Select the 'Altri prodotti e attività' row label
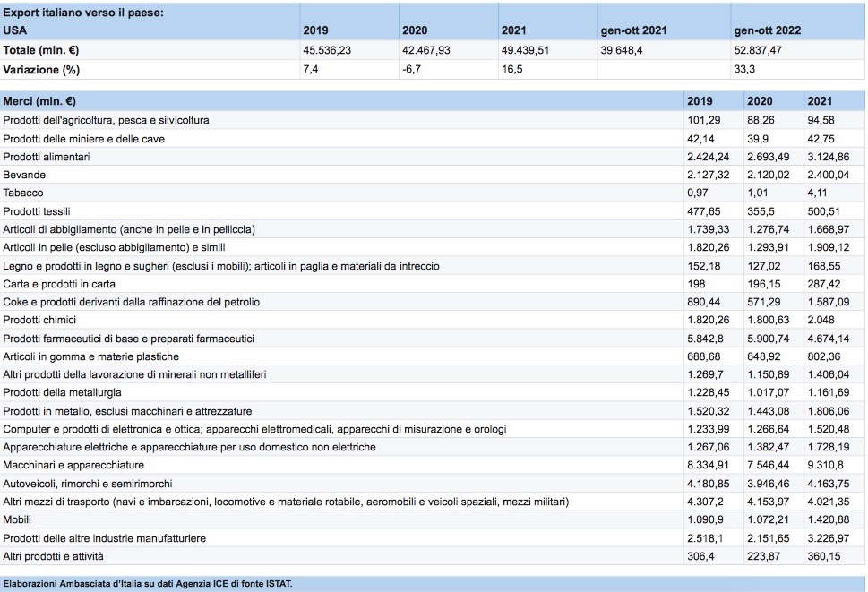 coord(53,556)
